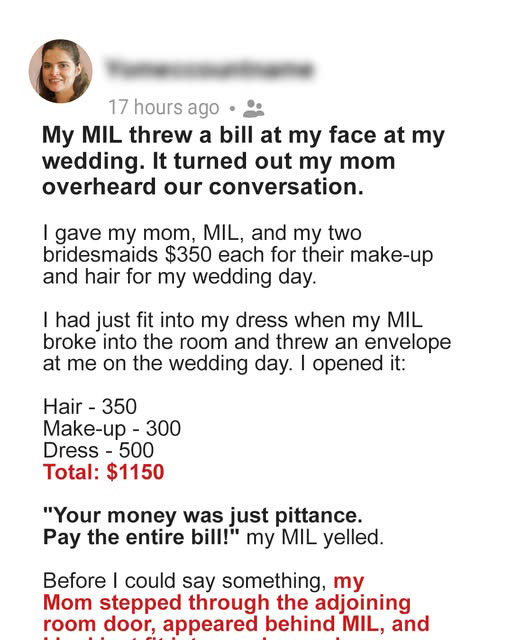Click the blurred username of the poster
The width and height of the screenshot is (512, 640).
(x=209, y=69)
